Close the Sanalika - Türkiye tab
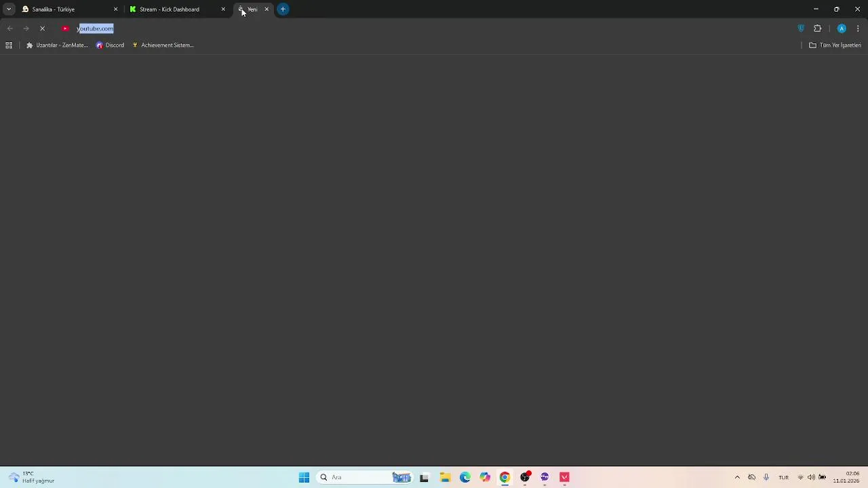This screenshot has width=868, height=488. [x=115, y=9]
